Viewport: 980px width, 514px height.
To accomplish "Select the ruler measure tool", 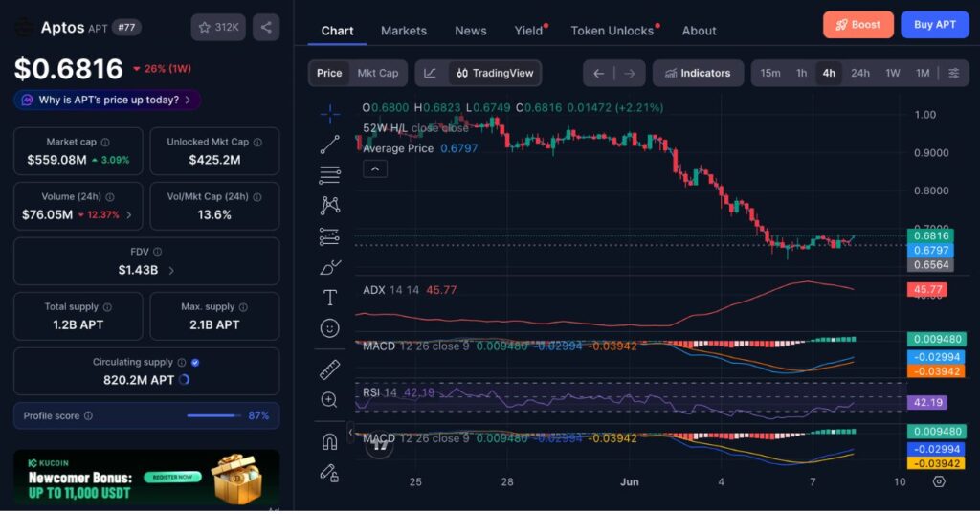I will coord(330,369).
